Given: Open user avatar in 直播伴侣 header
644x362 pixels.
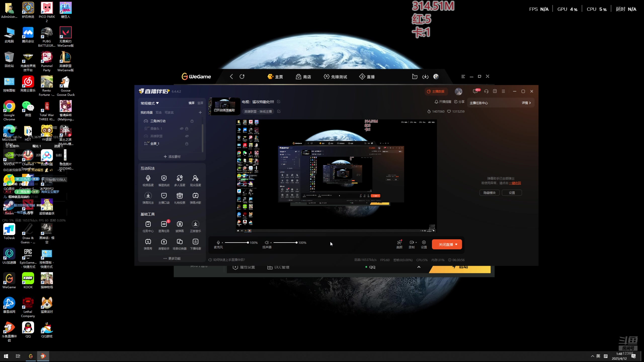Looking at the screenshot, I should (458, 91).
